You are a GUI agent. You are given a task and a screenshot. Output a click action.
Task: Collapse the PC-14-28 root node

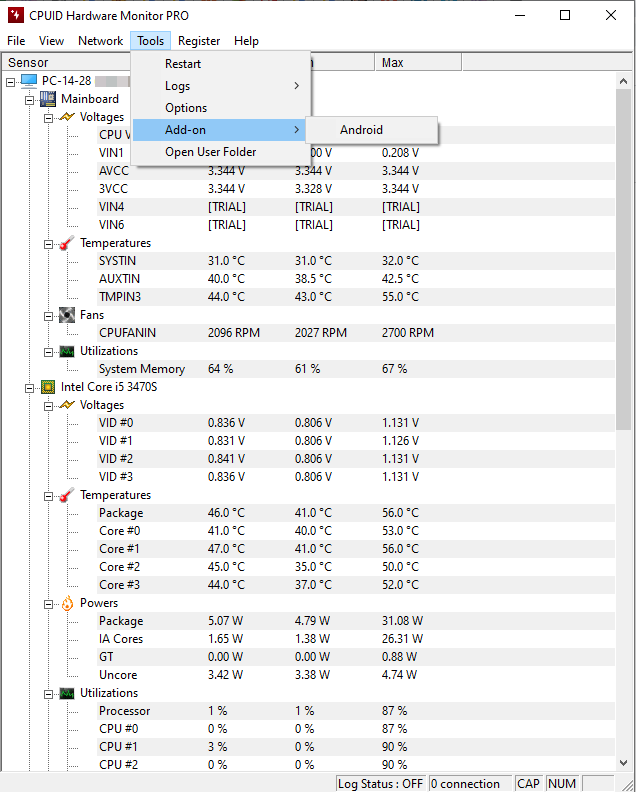click(11, 82)
